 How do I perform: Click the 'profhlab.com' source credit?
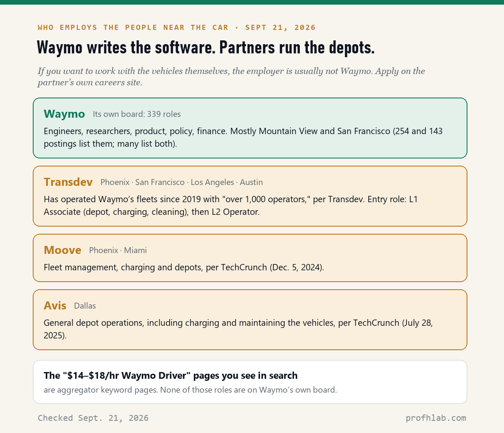pos(436,418)
